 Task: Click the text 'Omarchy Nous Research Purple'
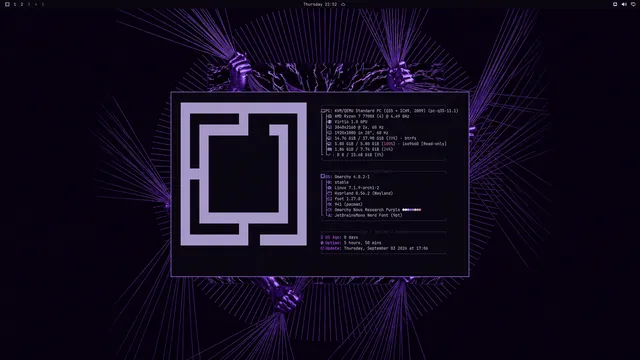[367, 210]
